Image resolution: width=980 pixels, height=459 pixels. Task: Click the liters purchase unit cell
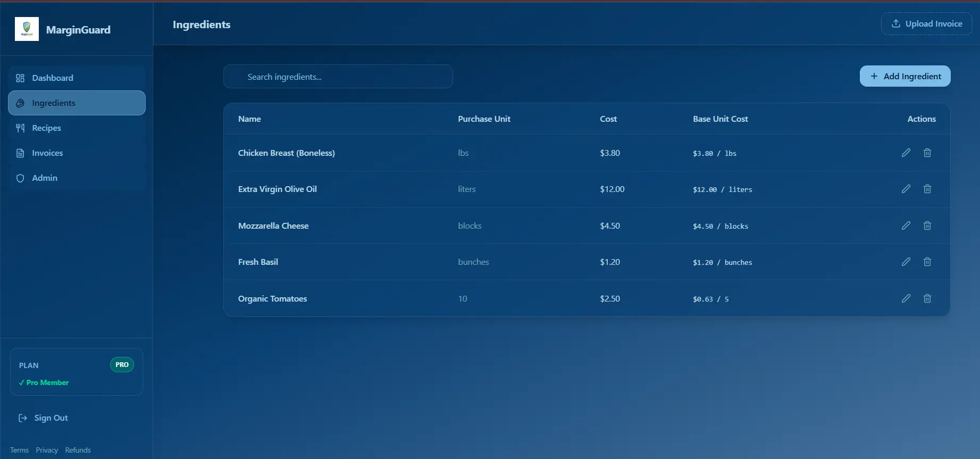click(x=467, y=189)
